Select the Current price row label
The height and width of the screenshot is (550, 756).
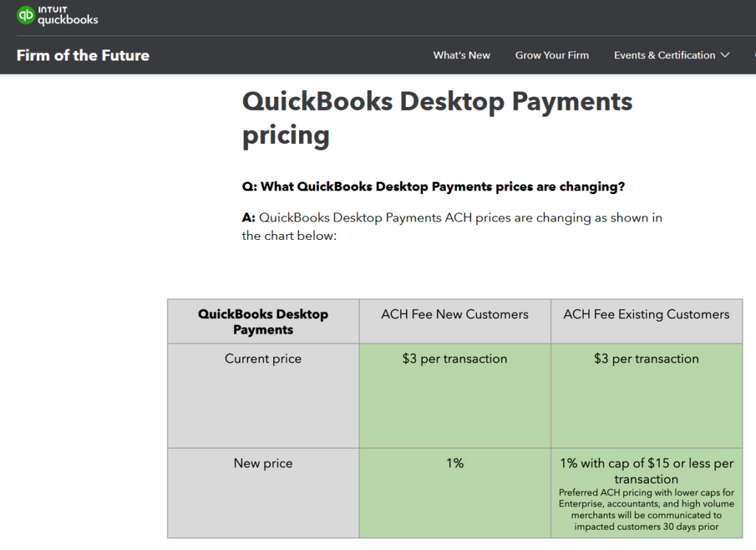[264, 359]
